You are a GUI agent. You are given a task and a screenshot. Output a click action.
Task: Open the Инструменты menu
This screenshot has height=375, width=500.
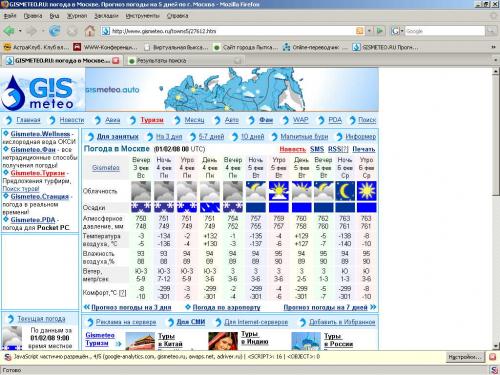click(x=143, y=16)
